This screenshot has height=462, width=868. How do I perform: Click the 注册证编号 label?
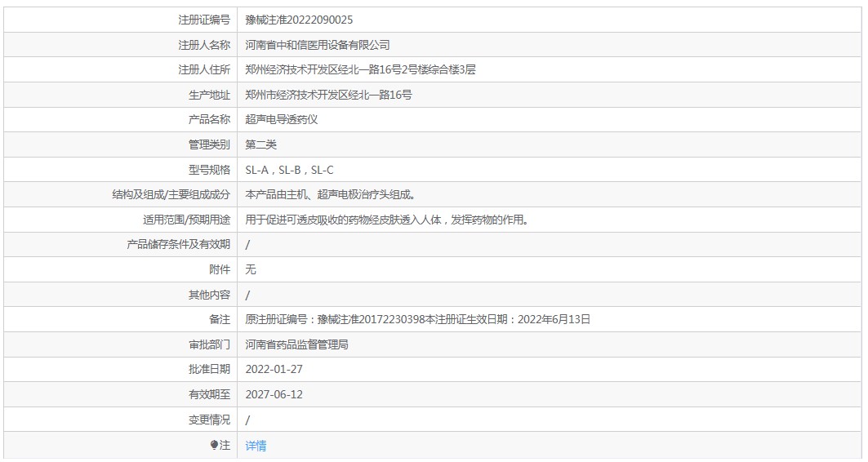pyautogui.click(x=203, y=20)
